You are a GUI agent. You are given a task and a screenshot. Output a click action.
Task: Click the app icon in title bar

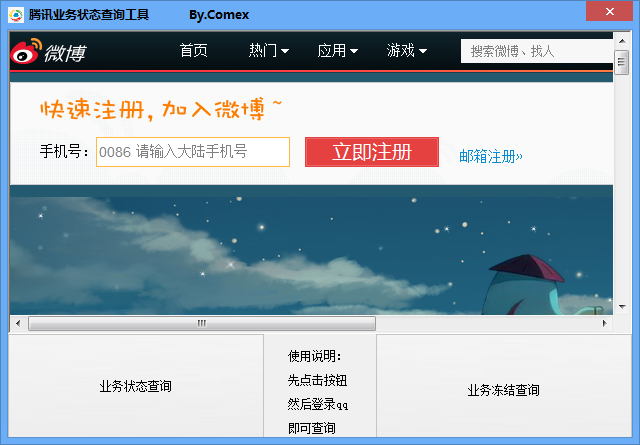(16, 15)
